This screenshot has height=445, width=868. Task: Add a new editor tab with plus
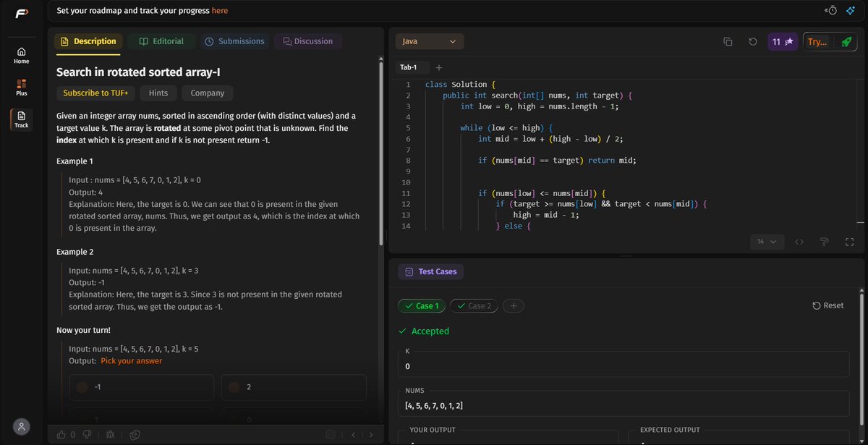tap(438, 67)
